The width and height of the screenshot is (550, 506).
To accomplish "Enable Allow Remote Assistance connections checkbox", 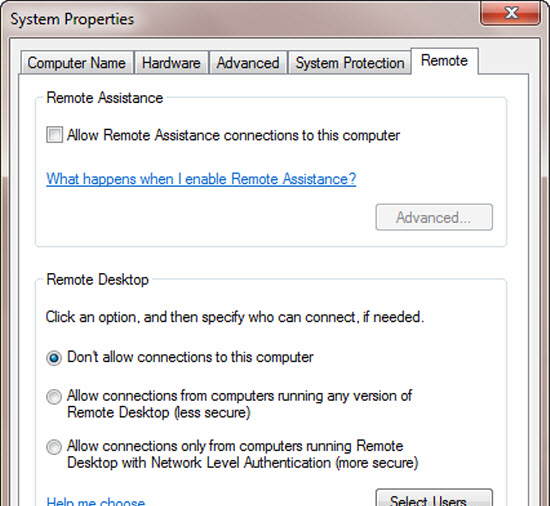I will 54,135.
